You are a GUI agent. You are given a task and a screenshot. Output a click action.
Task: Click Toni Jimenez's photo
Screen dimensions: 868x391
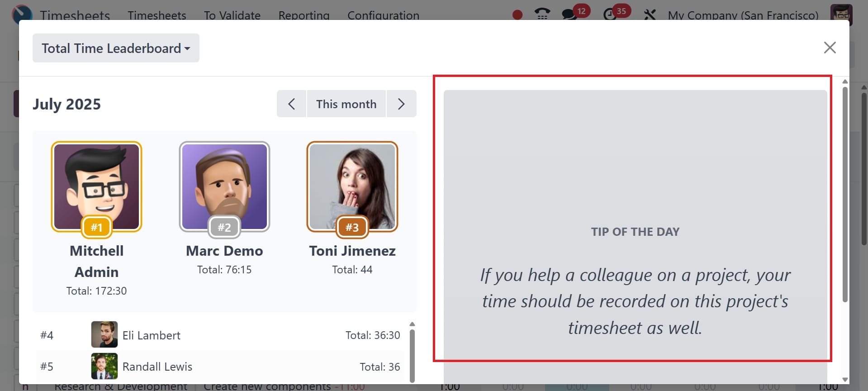click(x=352, y=186)
